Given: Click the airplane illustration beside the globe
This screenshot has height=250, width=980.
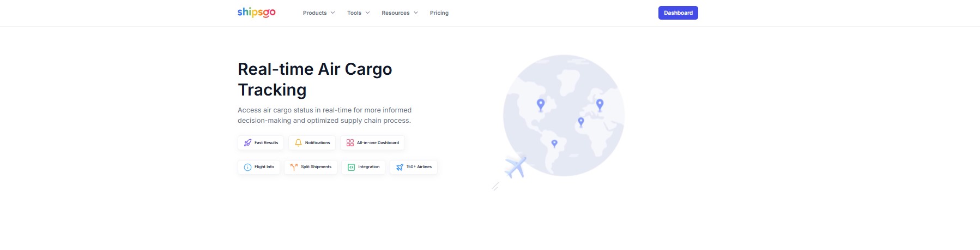Looking at the screenshot, I should click(515, 166).
